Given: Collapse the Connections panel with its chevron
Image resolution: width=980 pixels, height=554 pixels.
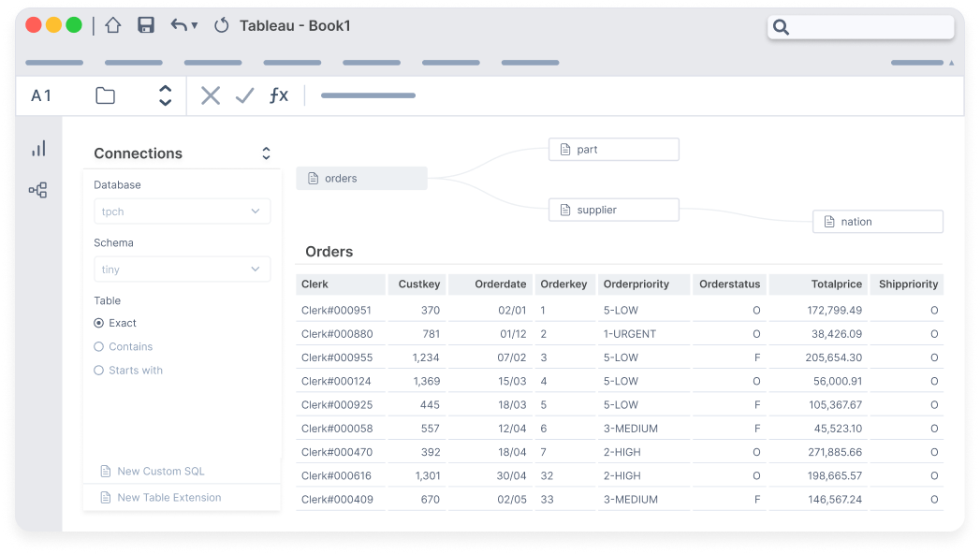Looking at the screenshot, I should click(266, 153).
